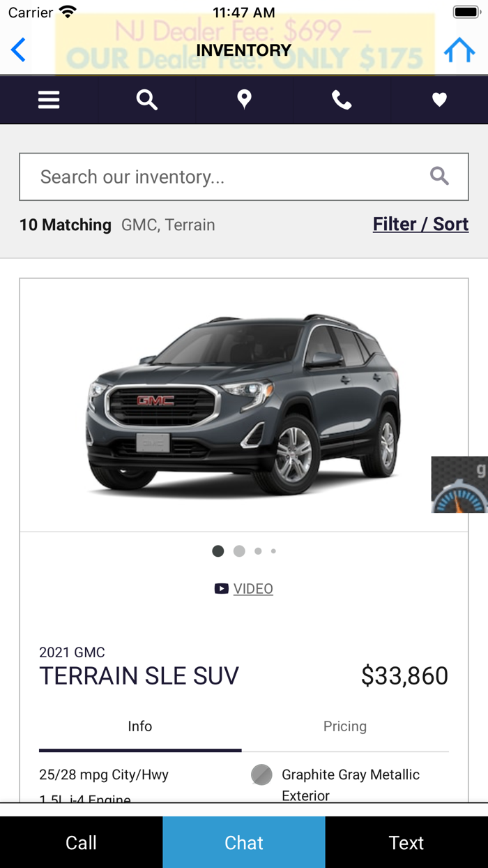Open the Filter / Sort options
Screen dimensions: 488x868
[x=420, y=225]
